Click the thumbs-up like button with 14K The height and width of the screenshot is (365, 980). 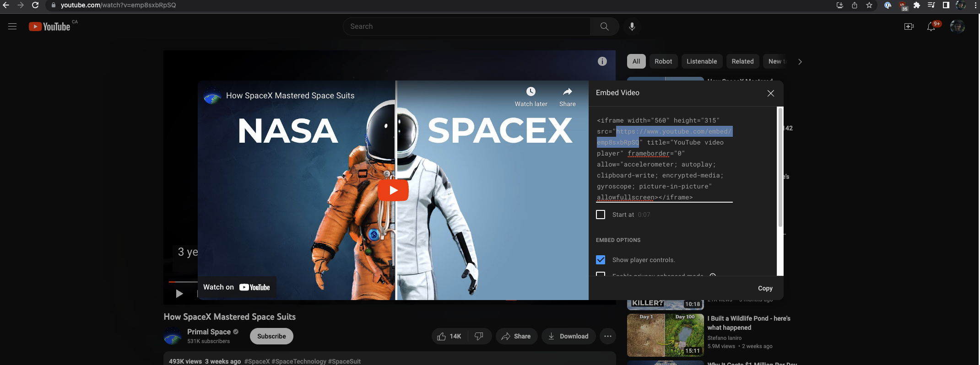449,336
